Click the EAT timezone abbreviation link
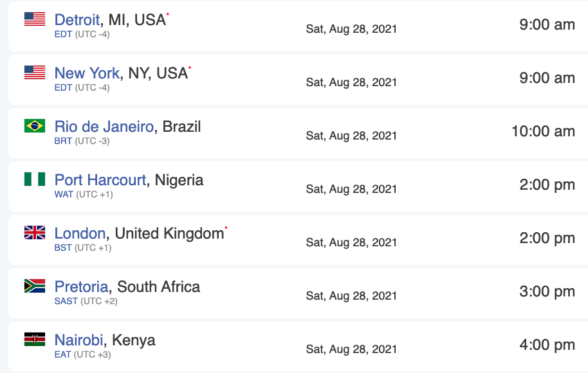This screenshot has width=588, height=373. (x=62, y=354)
